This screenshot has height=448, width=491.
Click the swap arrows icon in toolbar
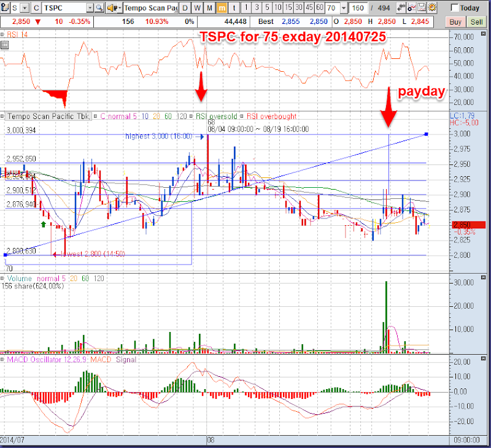click(401, 8)
